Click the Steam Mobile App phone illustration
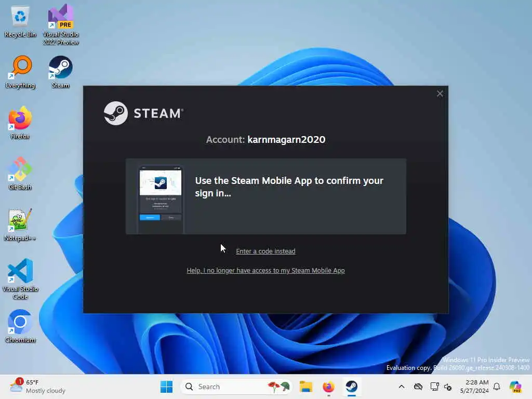Image resolution: width=532 pixels, height=399 pixels. [x=161, y=199]
